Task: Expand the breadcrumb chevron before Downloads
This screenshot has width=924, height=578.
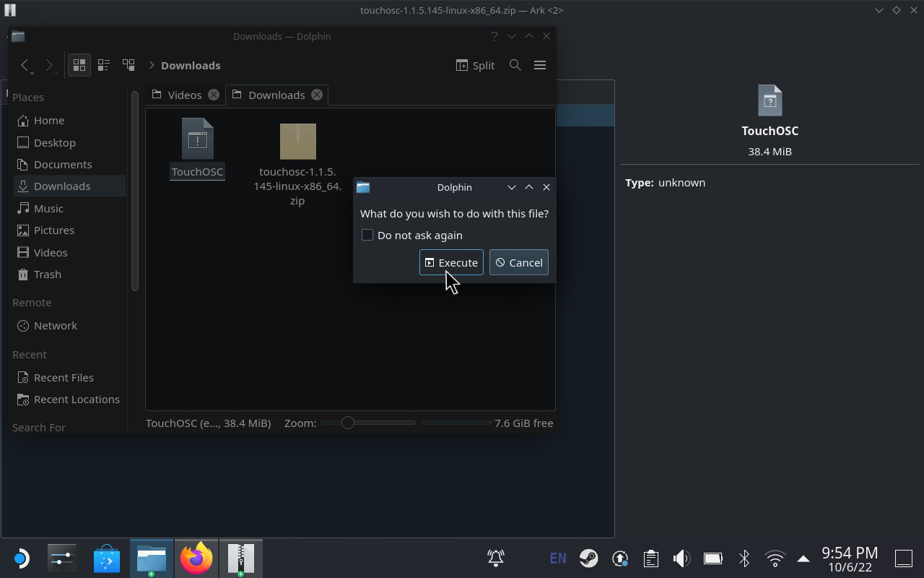Action: [152, 65]
